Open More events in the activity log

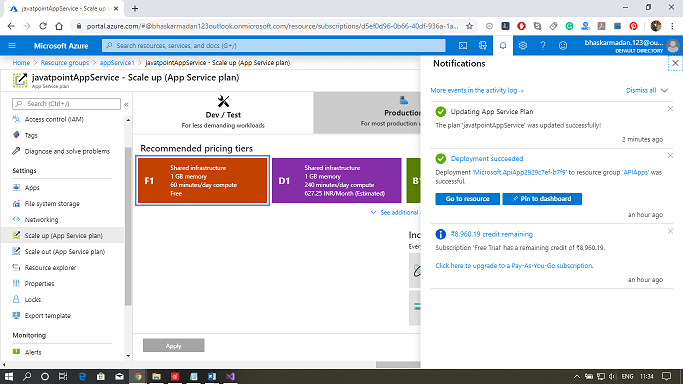point(477,91)
